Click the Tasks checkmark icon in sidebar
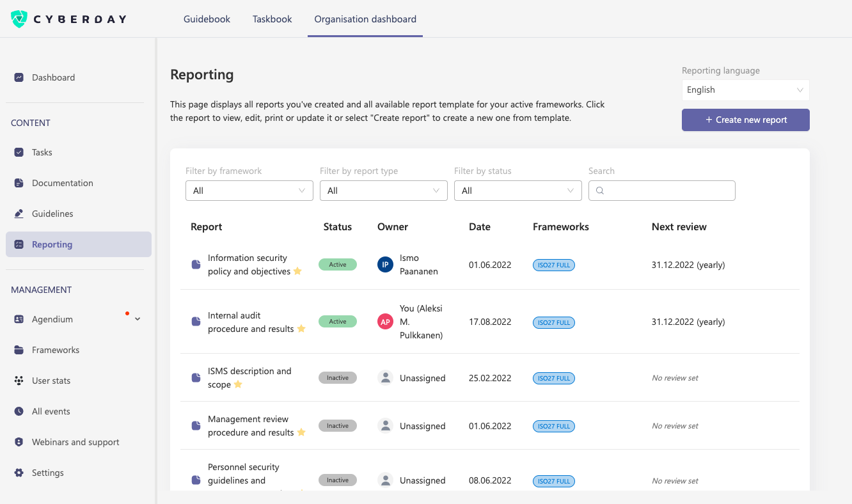Viewport: 852px width, 504px height. (19, 152)
